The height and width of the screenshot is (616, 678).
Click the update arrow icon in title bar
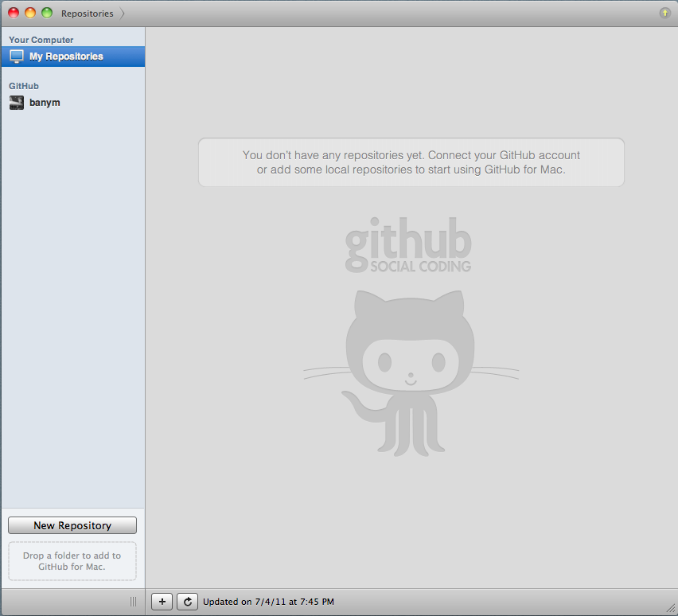pyautogui.click(x=664, y=13)
